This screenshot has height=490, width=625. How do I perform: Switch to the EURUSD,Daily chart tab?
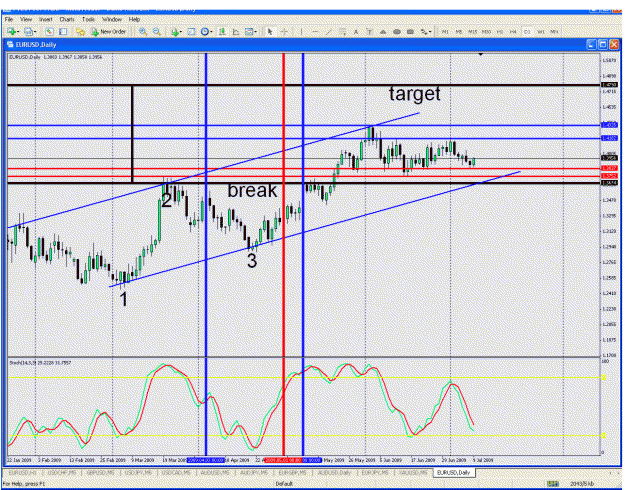pos(454,473)
